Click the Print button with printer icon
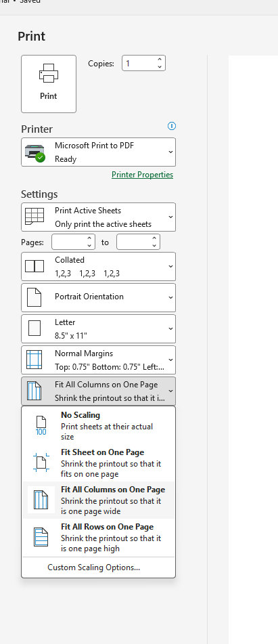The height and width of the screenshot is (644, 278). pyautogui.click(x=49, y=84)
